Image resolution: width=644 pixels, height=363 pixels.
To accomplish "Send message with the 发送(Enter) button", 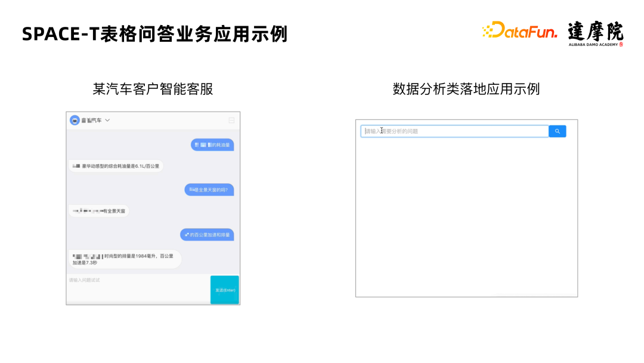I will 225,290.
